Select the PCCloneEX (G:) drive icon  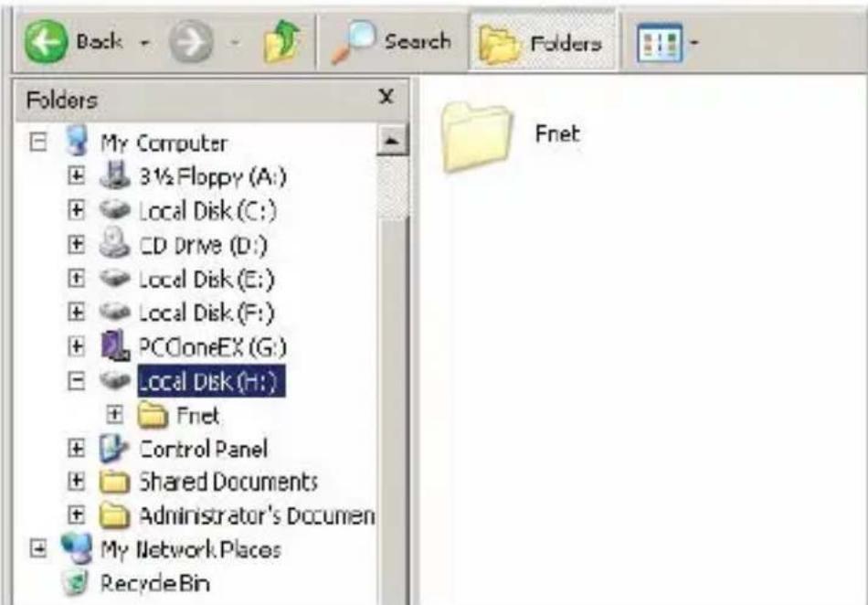(114, 346)
